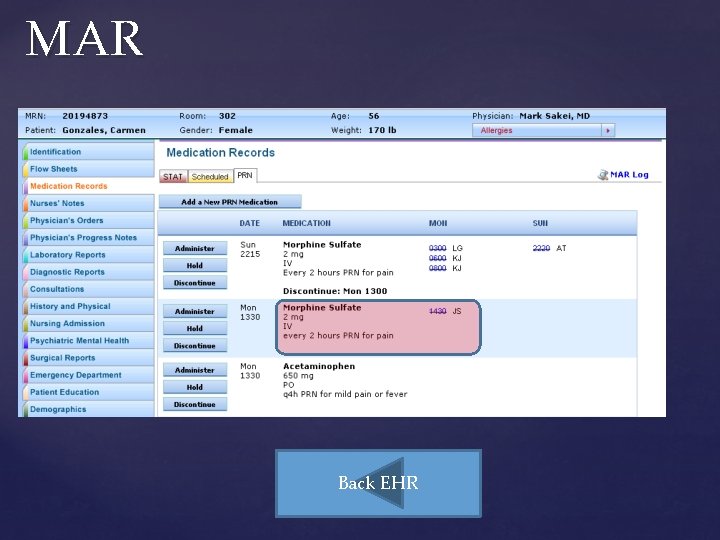Discontinue Sunday 2215 Morphine Sulfate order
This screenshot has height=540, width=720.
tap(195, 283)
